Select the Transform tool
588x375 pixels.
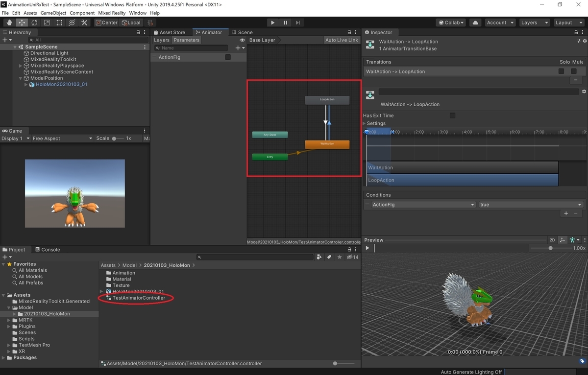tap(72, 23)
